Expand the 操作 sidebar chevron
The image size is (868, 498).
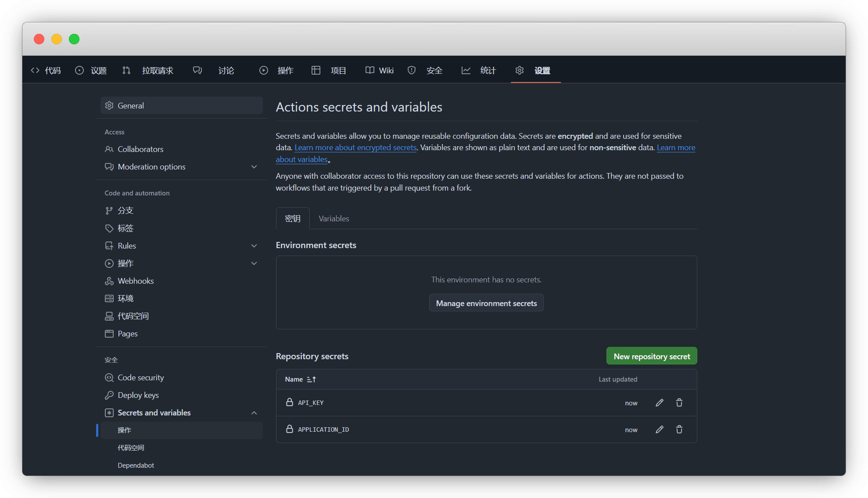254,263
